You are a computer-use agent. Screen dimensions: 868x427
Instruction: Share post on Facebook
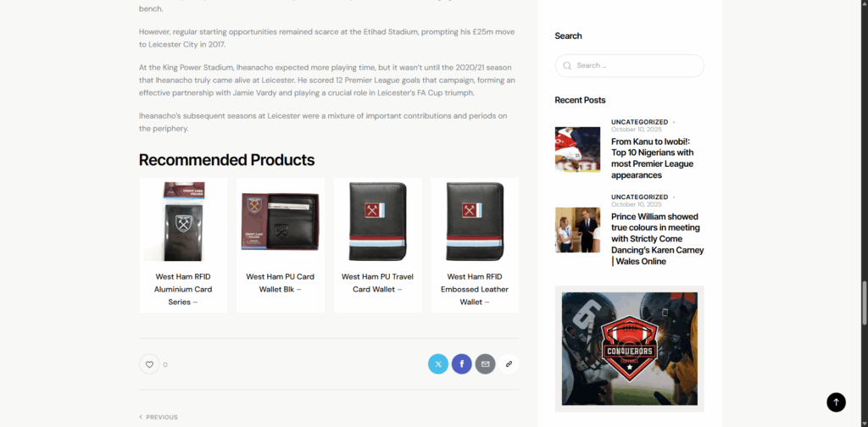(462, 364)
